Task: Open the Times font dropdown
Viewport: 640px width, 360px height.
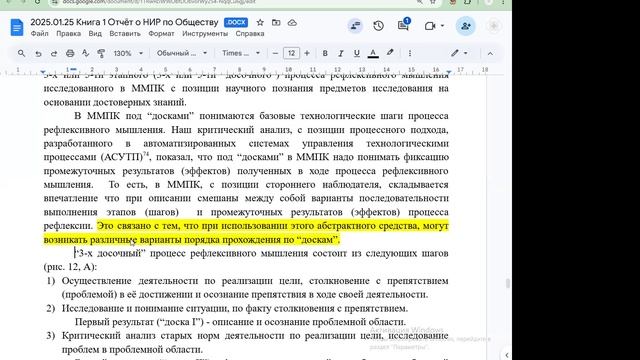Action: pos(241,53)
